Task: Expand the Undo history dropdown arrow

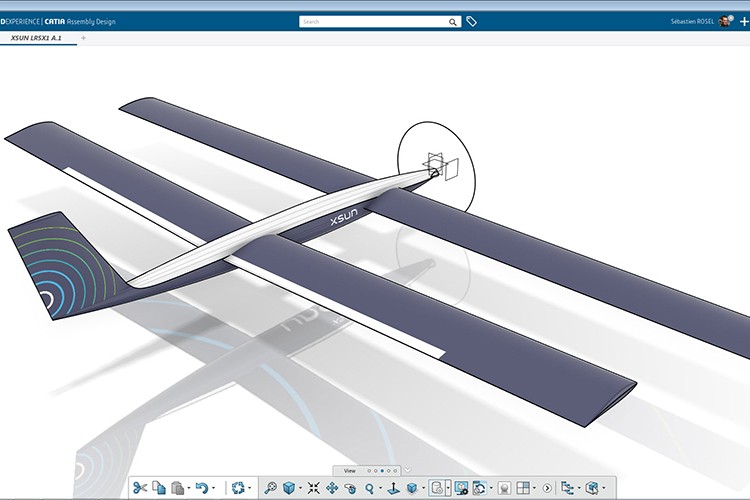Action: pyautogui.click(x=213, y=489)
